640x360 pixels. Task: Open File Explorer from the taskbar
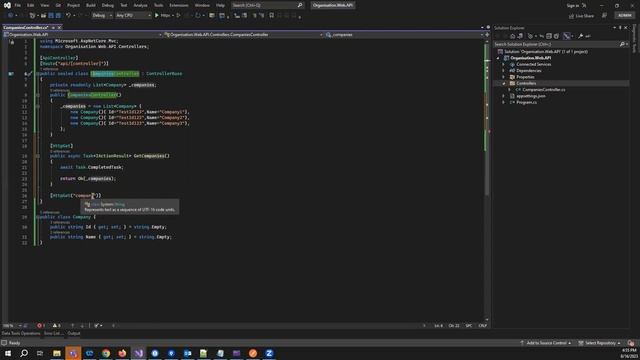[x=57, y=353]
